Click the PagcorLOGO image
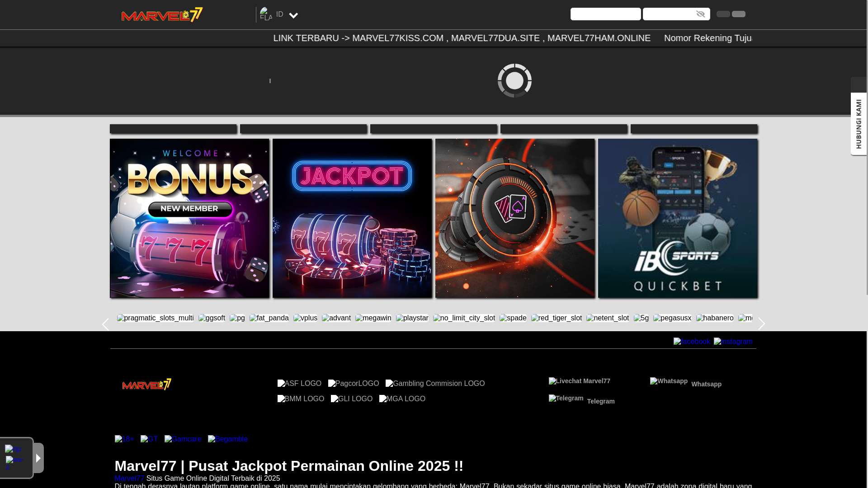868x488 pixels. [x=354, y=383]
